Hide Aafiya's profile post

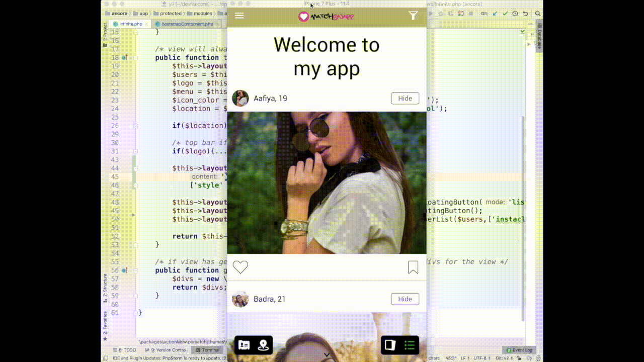point(405,99)
